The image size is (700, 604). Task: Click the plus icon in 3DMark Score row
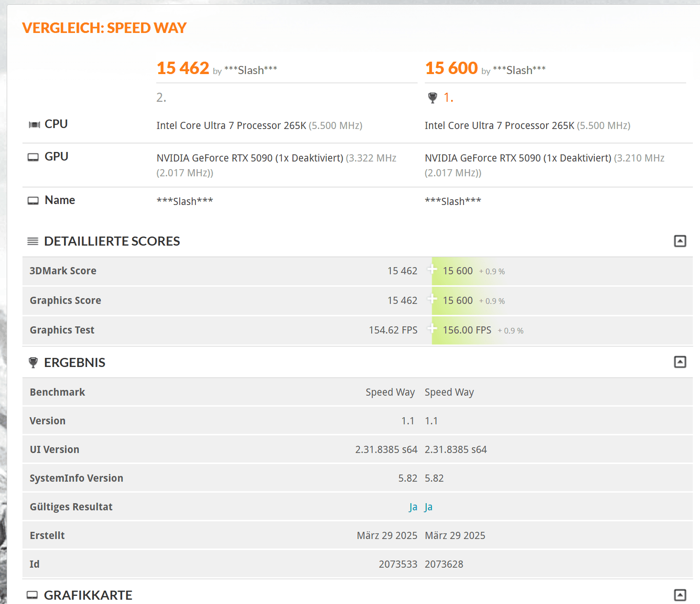pyautogui.click(x=432, y=269)
